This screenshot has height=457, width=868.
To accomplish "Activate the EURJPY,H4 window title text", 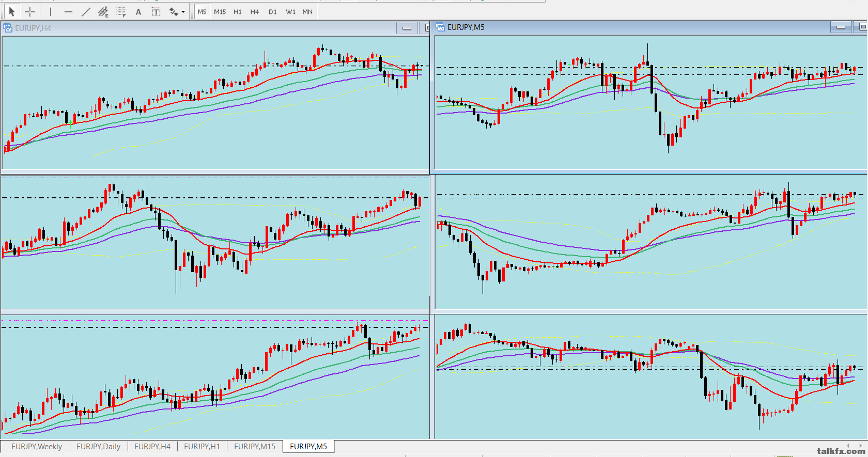I will 33,28.
